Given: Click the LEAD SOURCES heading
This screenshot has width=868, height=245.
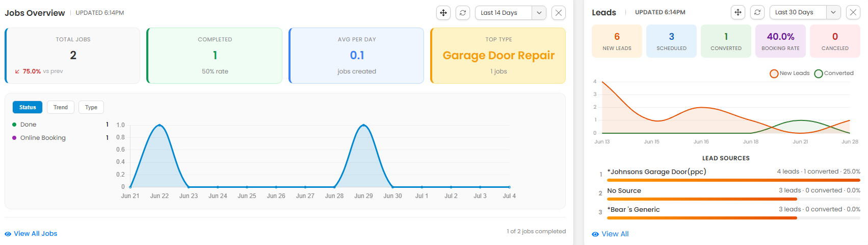Looking at the screenshot, I should pyautogui.click(x=726, y=158).
